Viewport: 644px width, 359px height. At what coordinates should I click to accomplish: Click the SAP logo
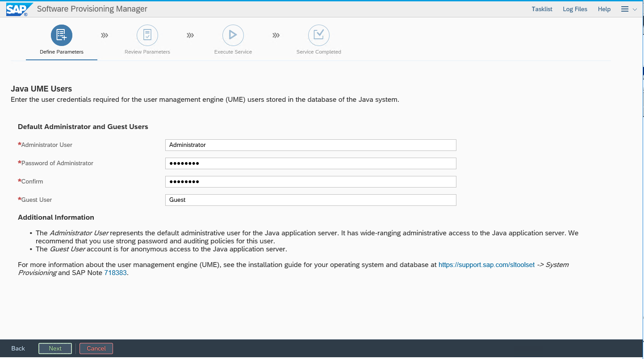(x=19, y=9)
